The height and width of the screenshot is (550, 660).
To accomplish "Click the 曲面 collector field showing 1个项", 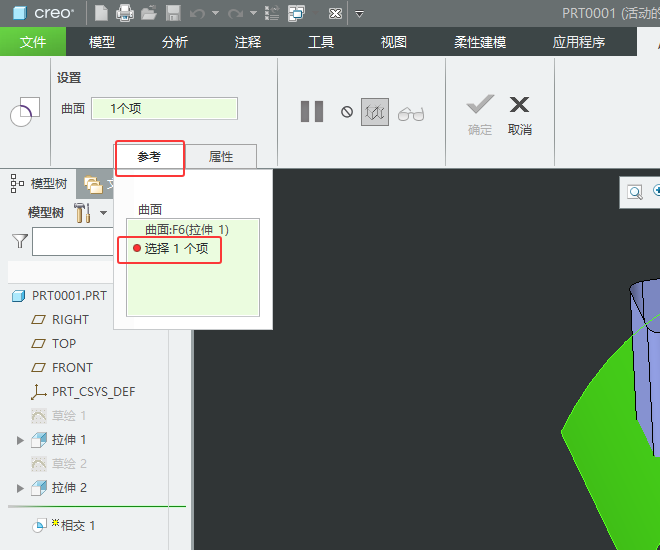I will point(164,109).
